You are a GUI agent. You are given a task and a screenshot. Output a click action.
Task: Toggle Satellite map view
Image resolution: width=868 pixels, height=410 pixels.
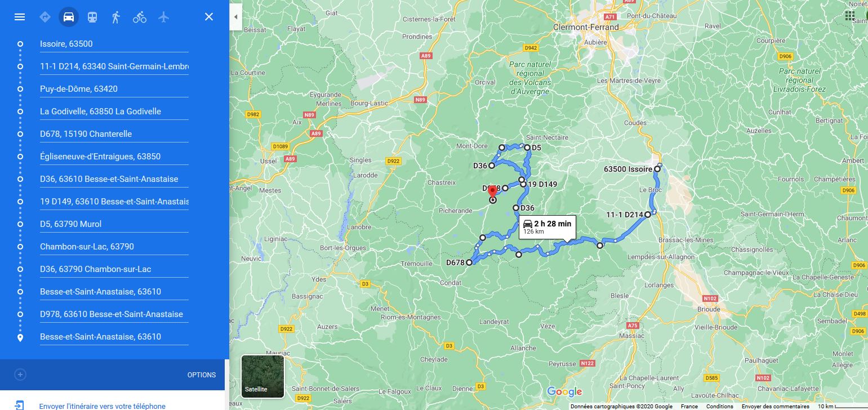(262, 376)
